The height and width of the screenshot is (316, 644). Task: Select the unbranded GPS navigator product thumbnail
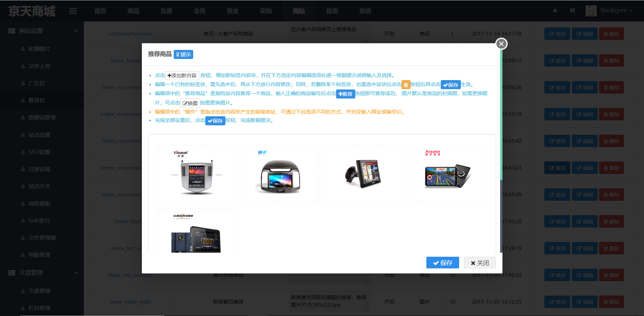pyautogui.click(x=364, y=173)
